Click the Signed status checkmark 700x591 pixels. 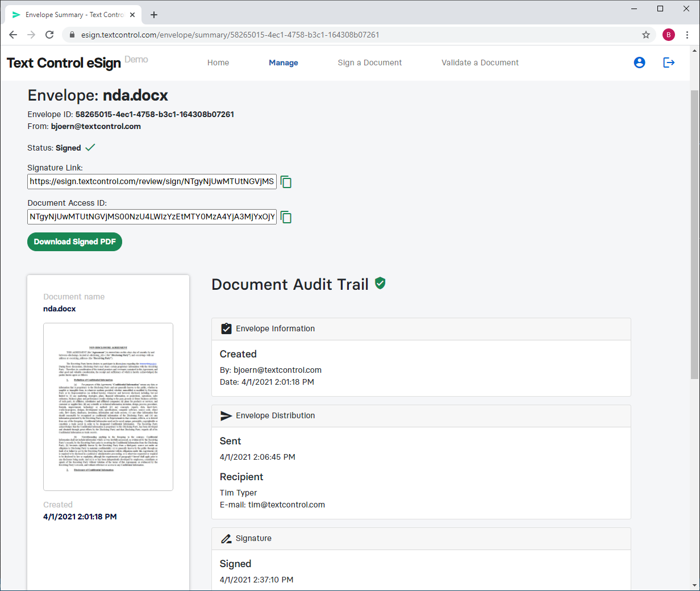90,148
